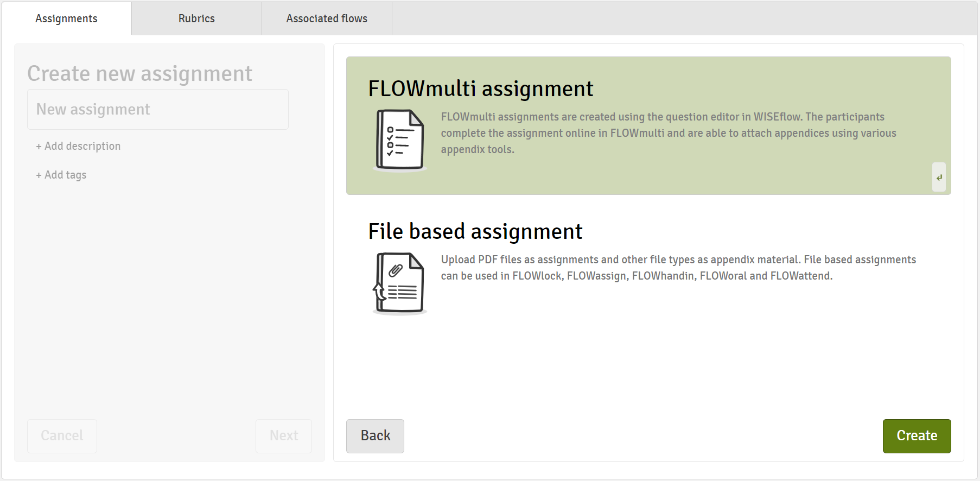Click the File based assignment description text
Screen dimensions: 980x481
point(678,268)
